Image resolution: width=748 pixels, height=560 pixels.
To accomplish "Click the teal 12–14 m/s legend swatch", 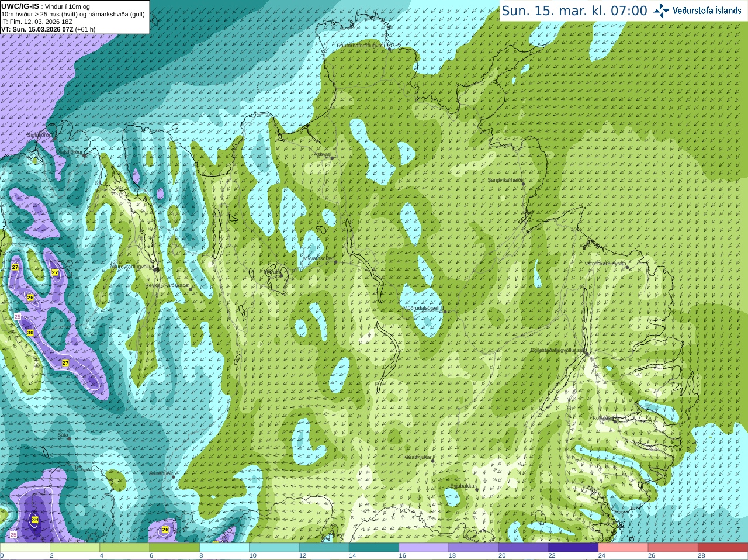I will pyautogui.click(x=324, y=548).
